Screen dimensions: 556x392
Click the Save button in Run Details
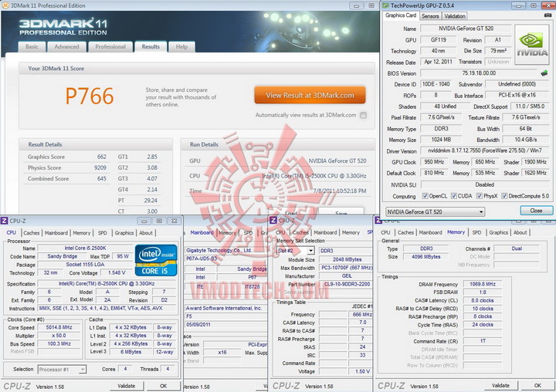(341, 213)
